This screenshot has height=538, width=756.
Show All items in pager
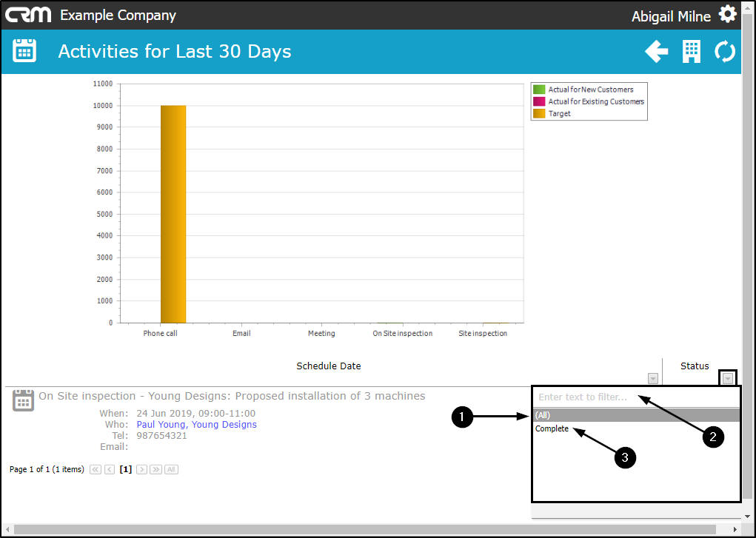point(171,469)
